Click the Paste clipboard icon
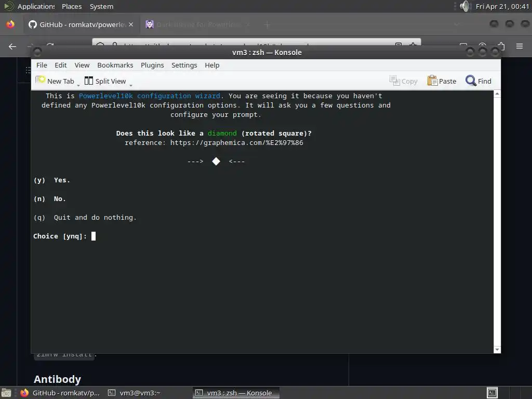The image size is (532, 399). tap(432, 81)
